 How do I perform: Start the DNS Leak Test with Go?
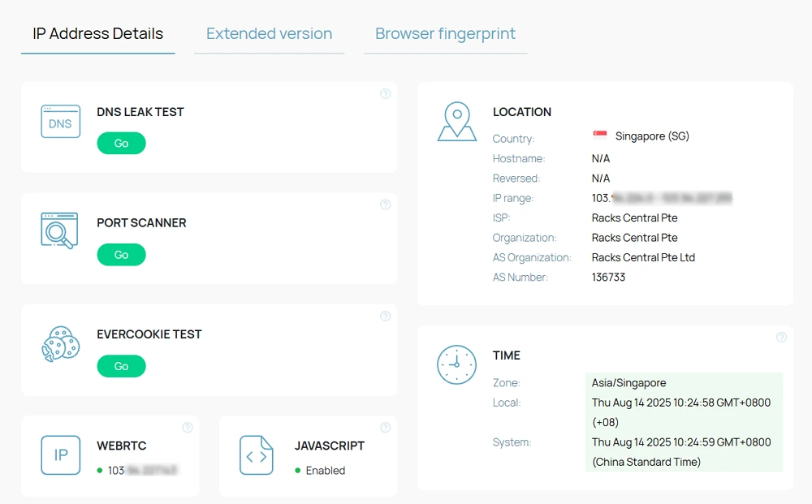[x=121, y=144]
